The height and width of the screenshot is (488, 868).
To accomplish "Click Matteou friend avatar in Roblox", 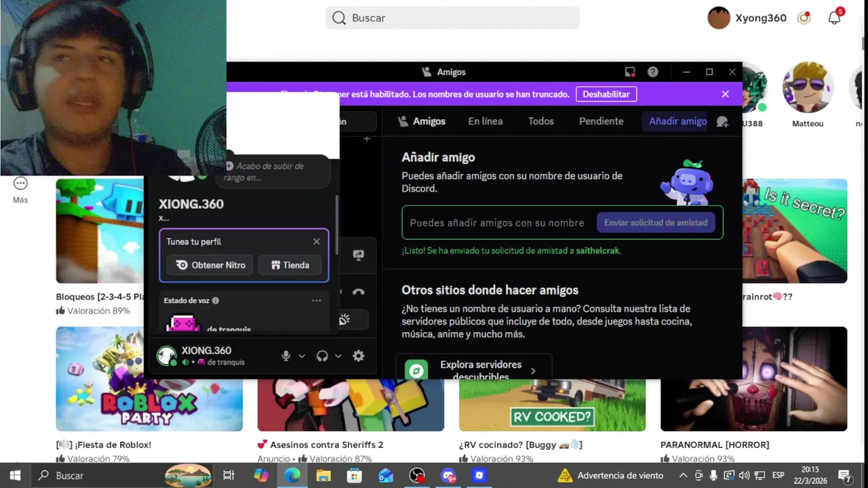I will point(808,87).
